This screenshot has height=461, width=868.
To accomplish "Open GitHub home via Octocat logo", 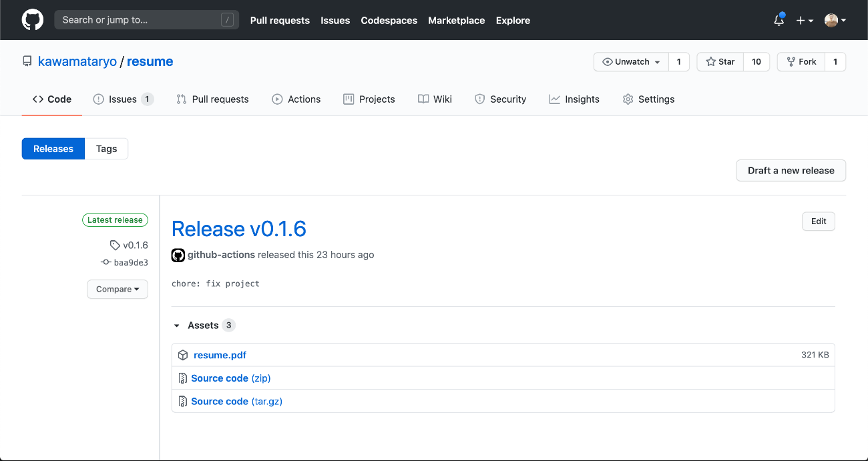I will tap(33, 20).
